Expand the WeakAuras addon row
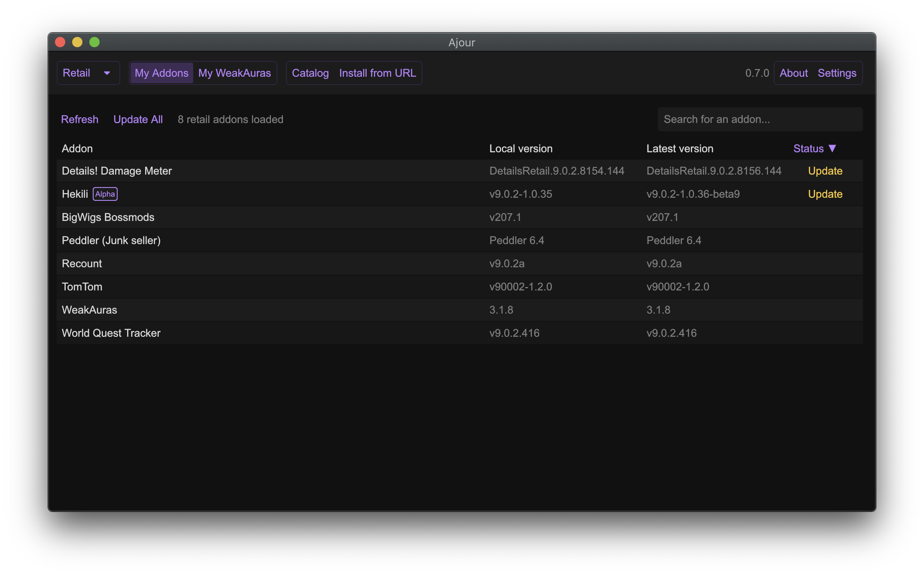Viewport: 924px width, 575px height. pyautogui.click(x=89, y=310)
